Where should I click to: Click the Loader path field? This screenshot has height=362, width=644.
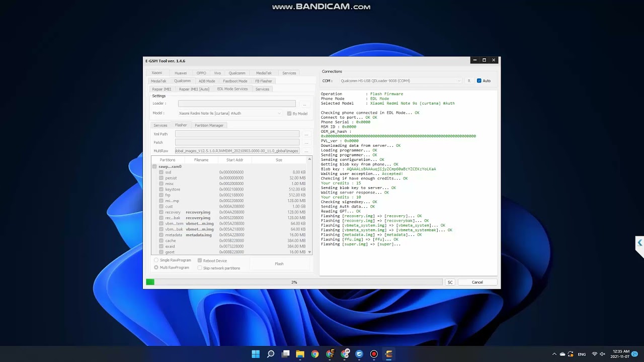pyautogui.click(x=237, y=104)
